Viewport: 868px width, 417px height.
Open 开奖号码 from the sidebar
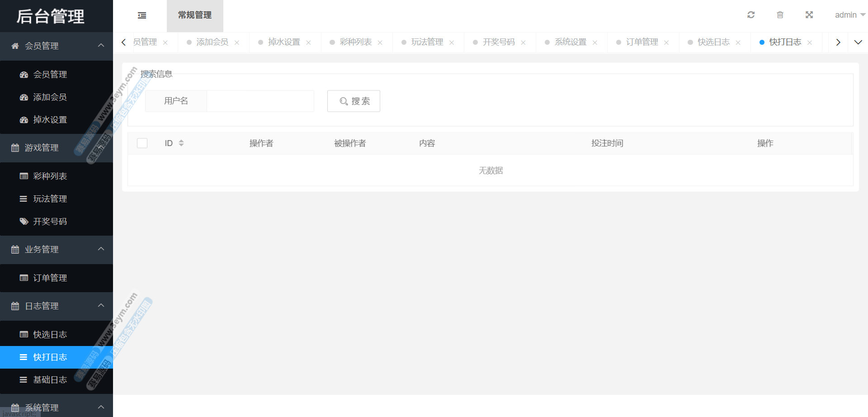click(50, 221)
